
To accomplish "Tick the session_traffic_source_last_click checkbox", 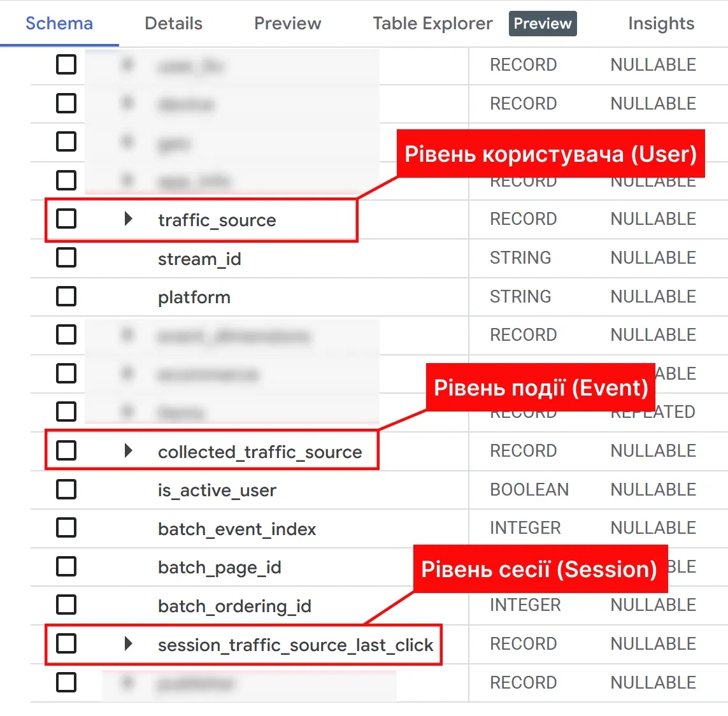I will [66, 643].
